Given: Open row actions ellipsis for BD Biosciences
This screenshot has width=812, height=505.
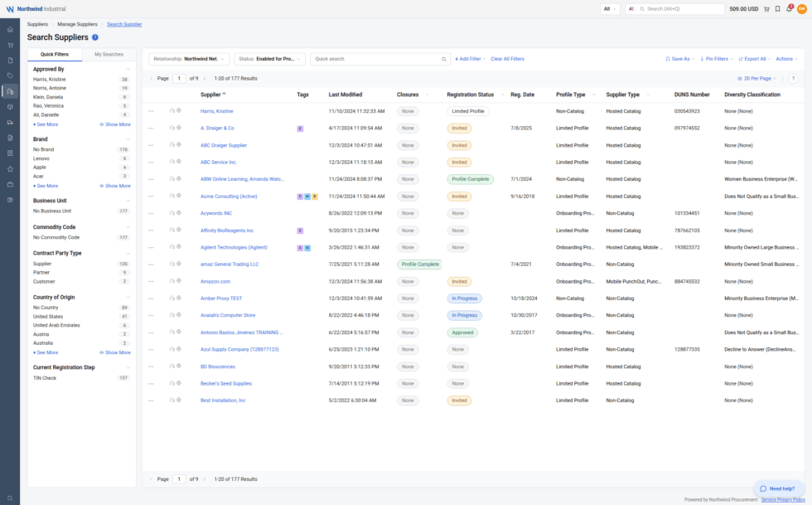Looking at the screenshot, I should pos(151,367).
